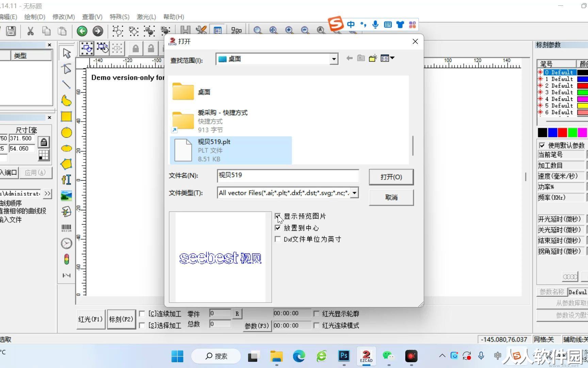Expand the >> path button
588x368 pixels.
pos(47,194)
